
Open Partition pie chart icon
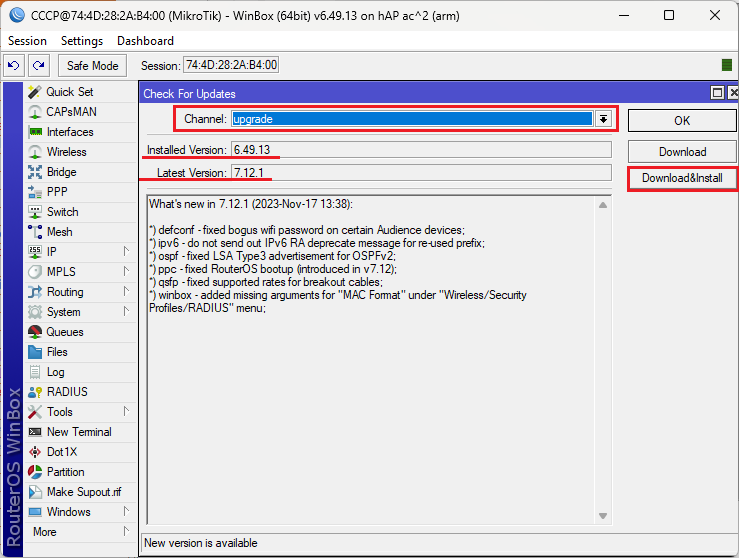(34, 472)
